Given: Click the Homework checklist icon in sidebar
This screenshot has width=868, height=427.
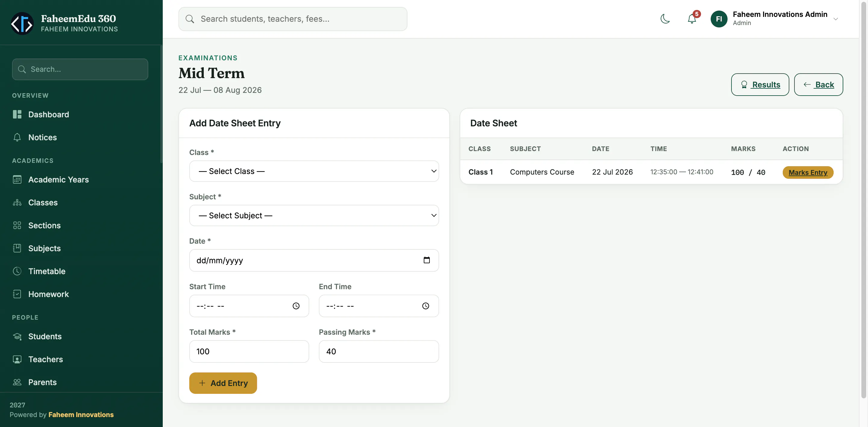Looking at the screenshot, I should [x=17, y=294].
